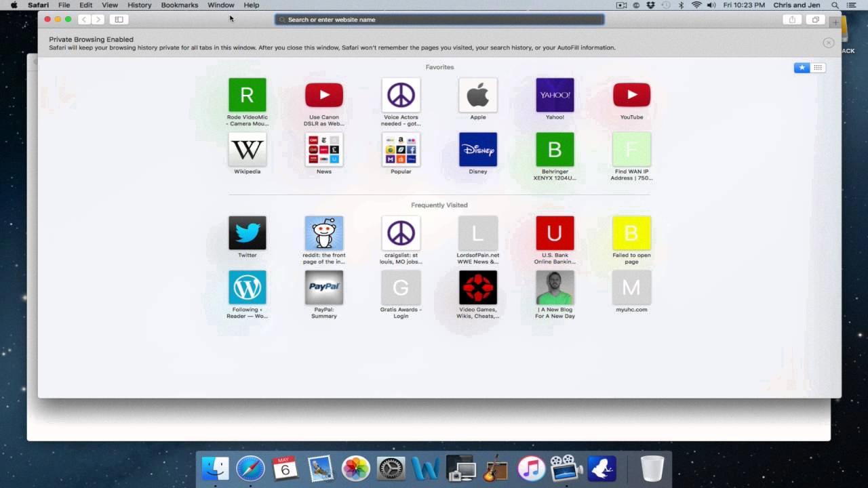The image size is (868, 488).
Task: Expand the News favorites folder
Action: 324,149
